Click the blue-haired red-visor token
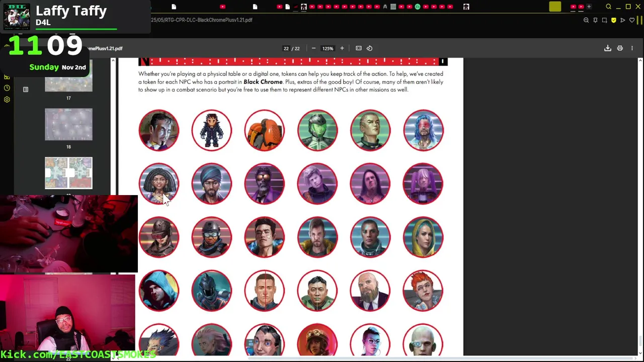The width and height of the screenshot is (644, 362). click(423, 130)
